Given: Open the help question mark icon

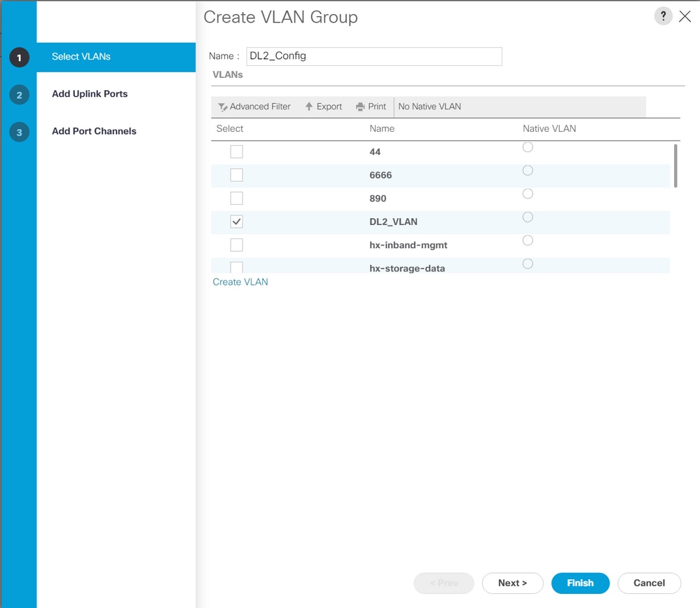Looking at the screenshot, I should (x=663, y=17).
